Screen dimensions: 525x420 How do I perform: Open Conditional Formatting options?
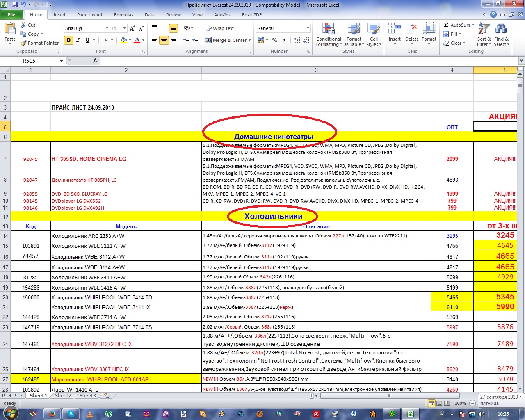point(329,34)
